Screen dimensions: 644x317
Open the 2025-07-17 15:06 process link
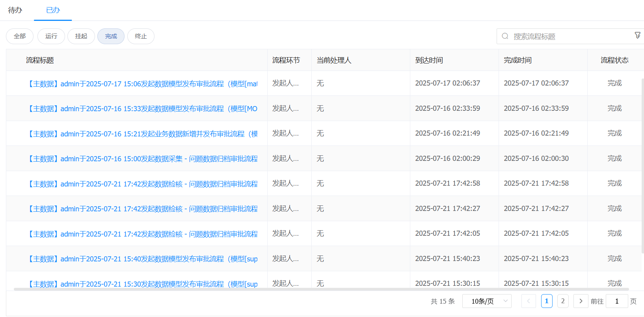142,84
